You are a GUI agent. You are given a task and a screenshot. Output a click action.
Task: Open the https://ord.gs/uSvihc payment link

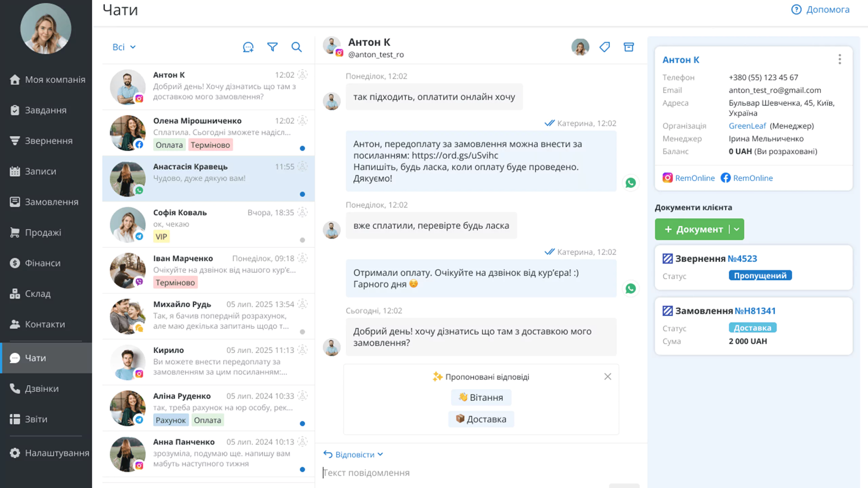(455, 156)
